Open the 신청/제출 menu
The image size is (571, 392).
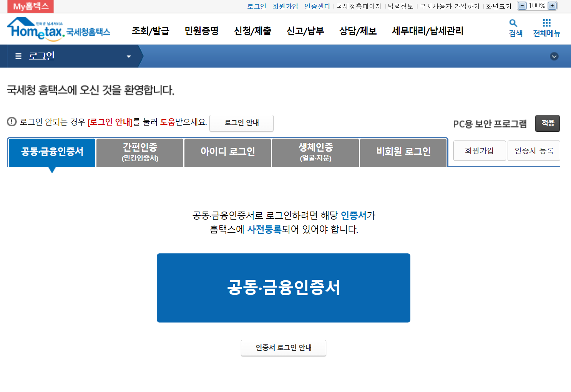click(x=253, y=31)
